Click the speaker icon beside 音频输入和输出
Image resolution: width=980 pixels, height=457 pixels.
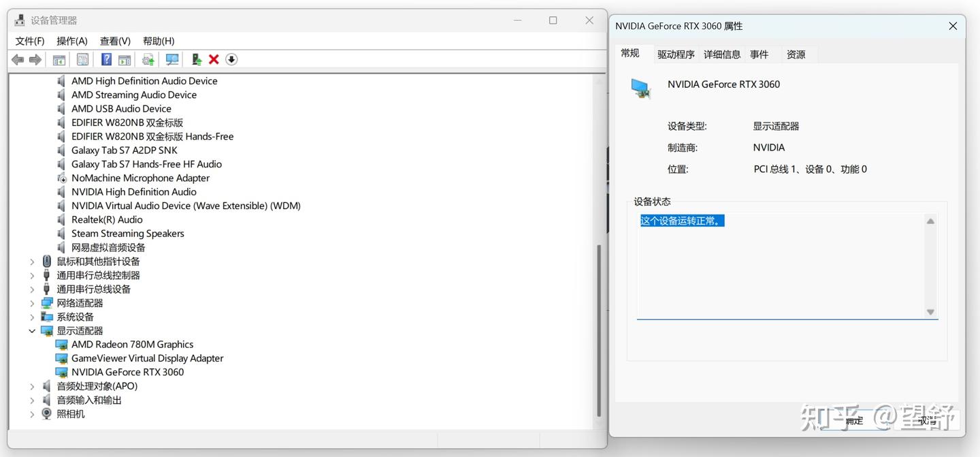(47, 400)
